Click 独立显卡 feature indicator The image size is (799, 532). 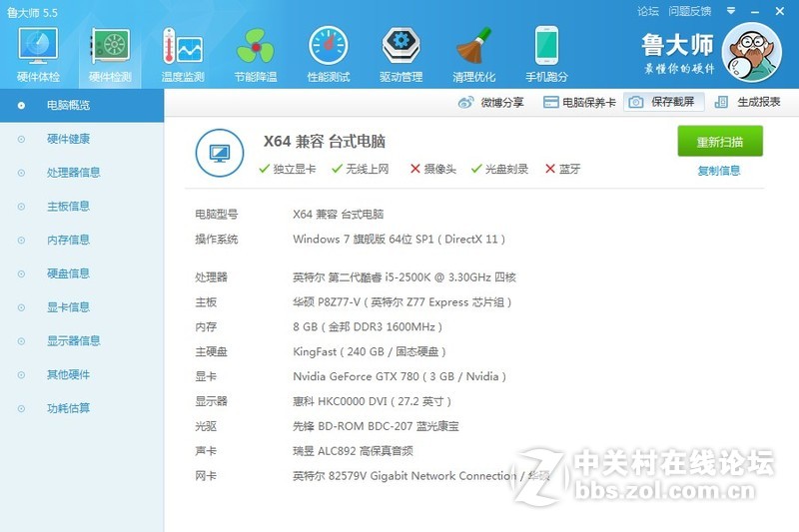point(288,169)
